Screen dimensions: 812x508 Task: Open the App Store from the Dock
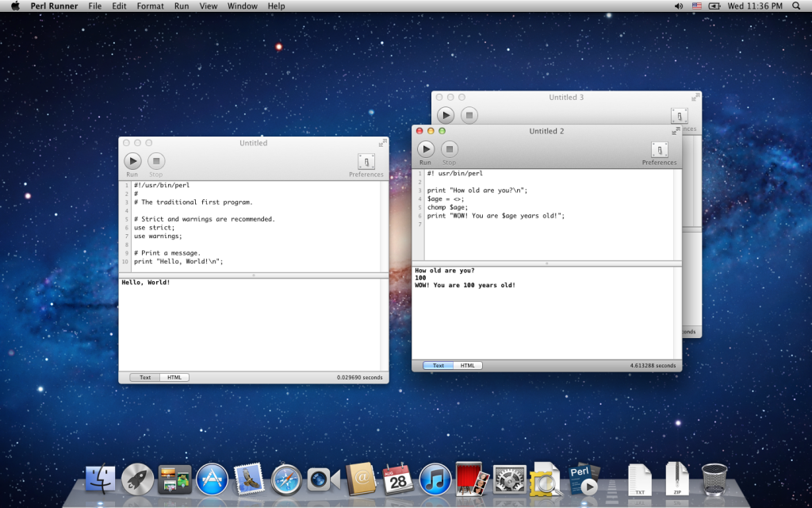pyautogui.click(x=212, y=479)
